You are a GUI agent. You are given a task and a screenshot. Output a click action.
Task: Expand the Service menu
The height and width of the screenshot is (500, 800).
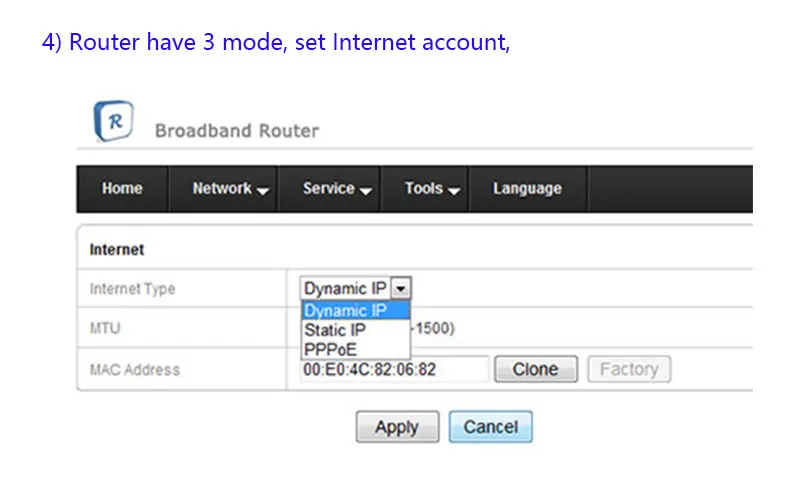pyautogui.click(x=330, y=188)
